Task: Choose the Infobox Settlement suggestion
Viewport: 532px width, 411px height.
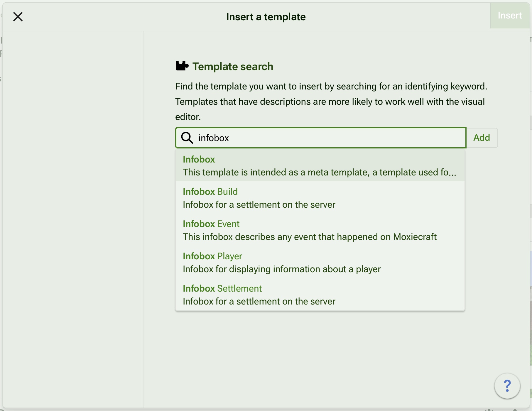Action: (222, 288)
